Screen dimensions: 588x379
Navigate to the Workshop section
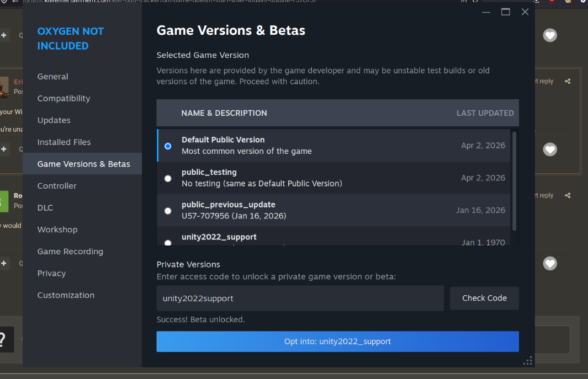tap(57, 229)
